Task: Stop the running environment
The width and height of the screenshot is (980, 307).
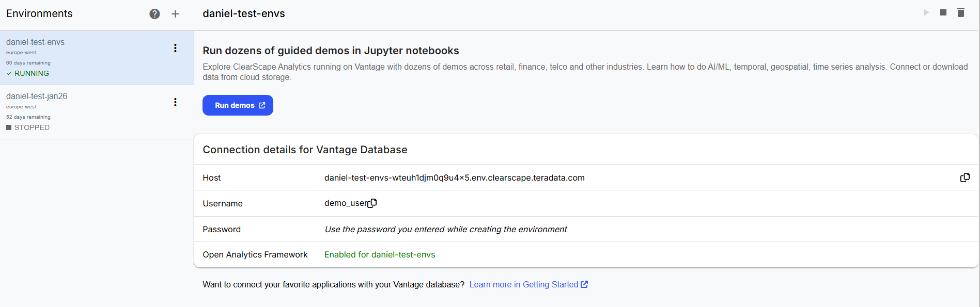Action: coord(943,12)
